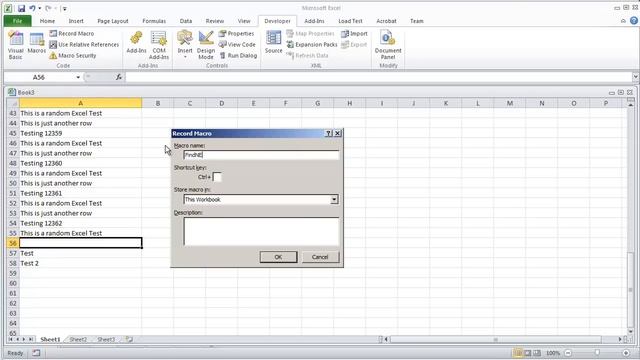640x360 pixels.
Task: Switch to the Data tab
Action: [x=186, y=21]
